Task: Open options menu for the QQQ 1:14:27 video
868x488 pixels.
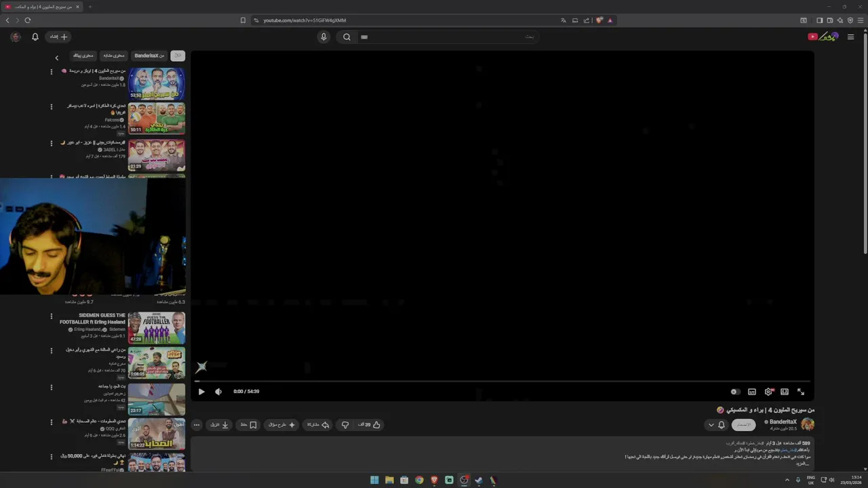Action: [x=51, y=422]
